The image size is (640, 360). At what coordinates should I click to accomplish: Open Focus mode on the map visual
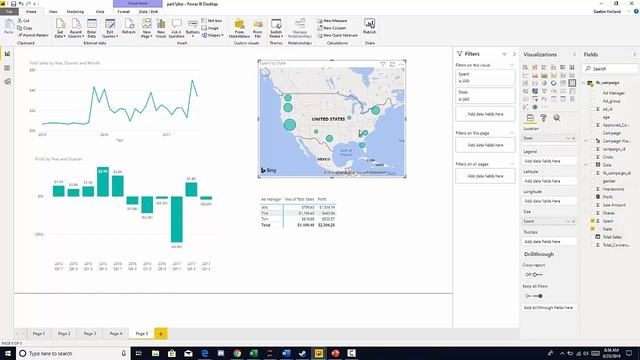click(392, 64)
